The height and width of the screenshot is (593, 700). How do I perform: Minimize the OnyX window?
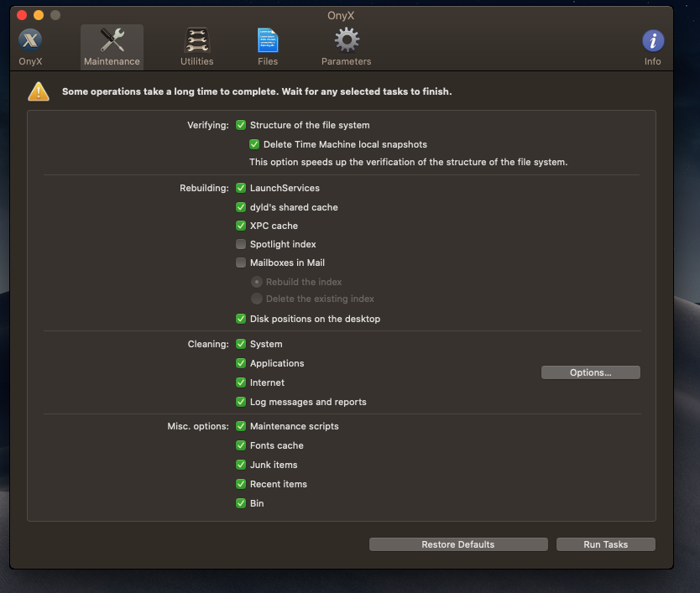pyautogui.click(x=39, y=15)
